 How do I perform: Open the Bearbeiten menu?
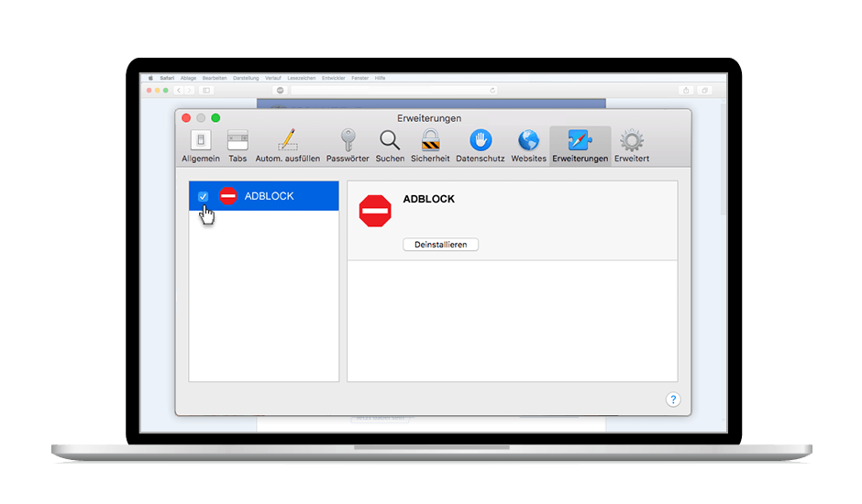(x=215, y=78)
